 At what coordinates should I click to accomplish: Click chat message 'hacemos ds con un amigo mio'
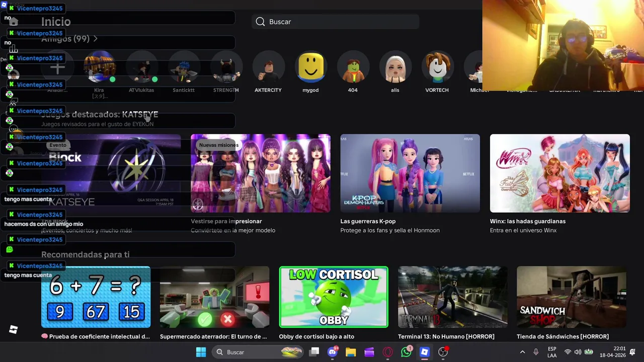point(44,224)
